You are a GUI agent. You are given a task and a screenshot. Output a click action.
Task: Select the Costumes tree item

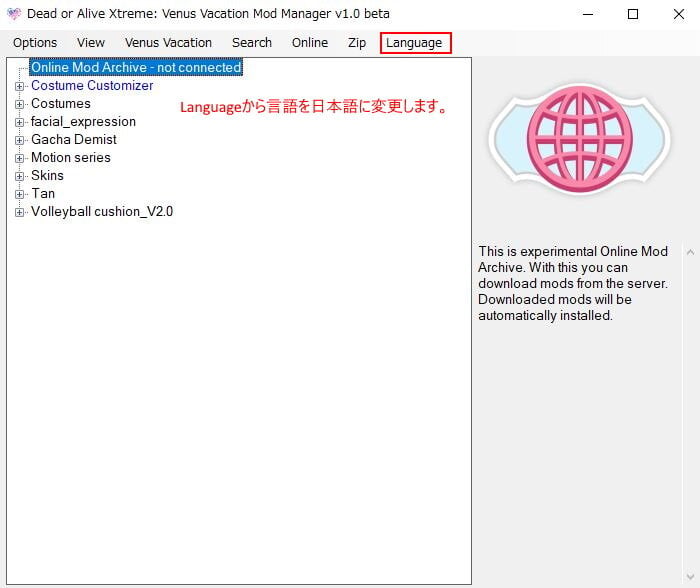(61, 104)
